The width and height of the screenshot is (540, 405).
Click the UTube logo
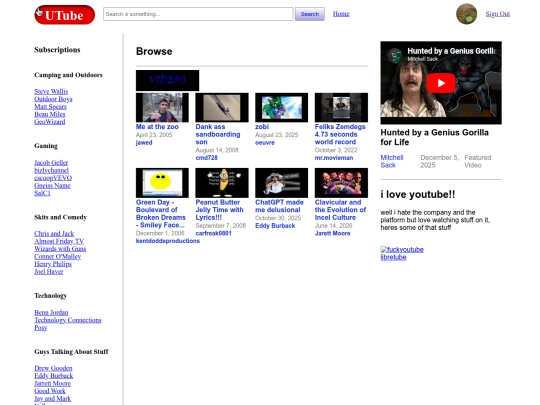click(64, 15)
